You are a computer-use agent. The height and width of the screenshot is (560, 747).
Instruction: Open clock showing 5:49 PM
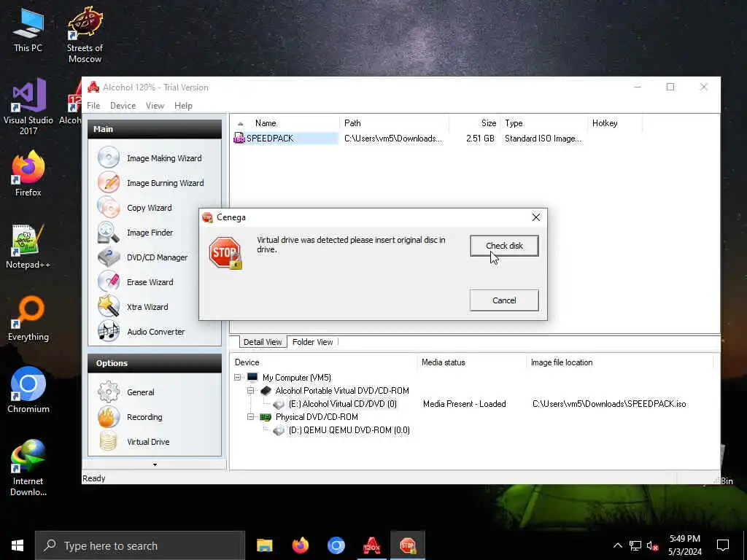(x=684, y=545)
